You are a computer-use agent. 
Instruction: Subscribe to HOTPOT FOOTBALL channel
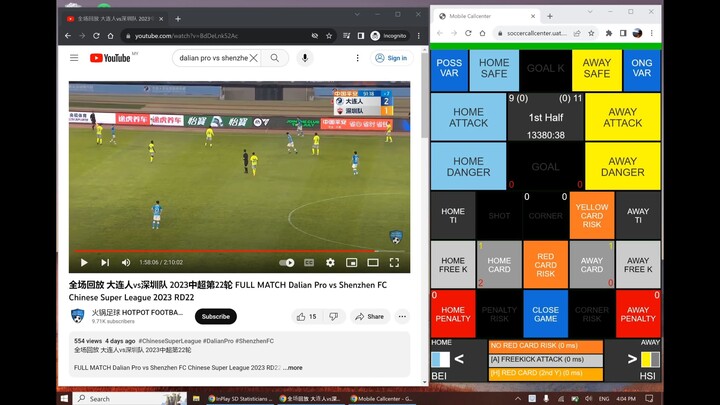click(216, 316)
